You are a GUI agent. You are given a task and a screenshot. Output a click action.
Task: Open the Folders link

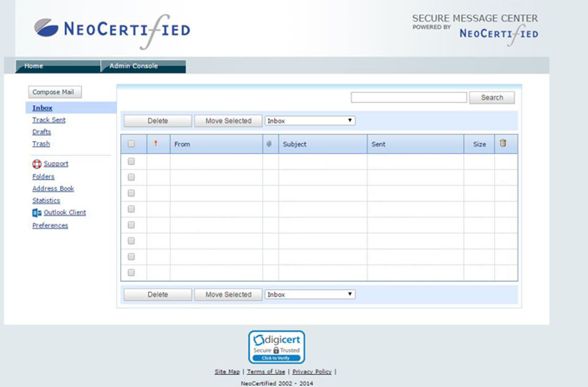(x=43, y=176)
